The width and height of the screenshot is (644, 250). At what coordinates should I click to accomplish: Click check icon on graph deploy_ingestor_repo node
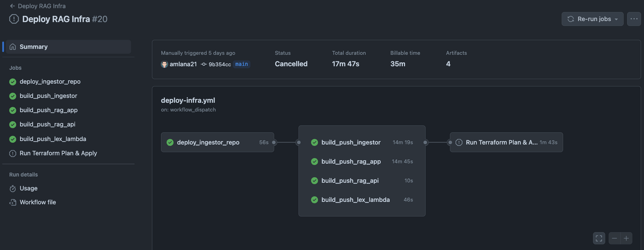pos(170,142)
